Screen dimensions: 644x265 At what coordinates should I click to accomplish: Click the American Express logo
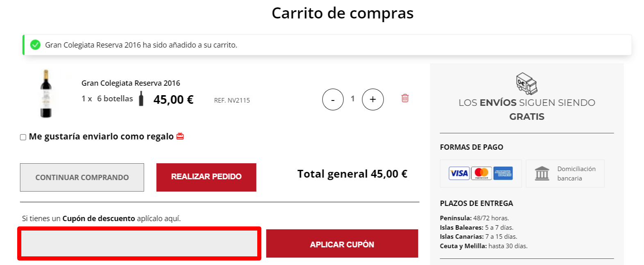coord(503,174)
